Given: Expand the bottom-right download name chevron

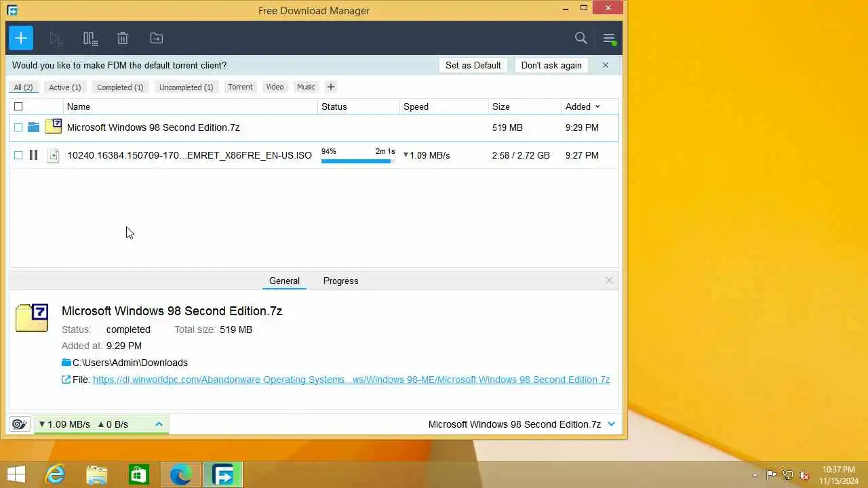Looking at the screenshot, I should pyautogui.click(x=611, y=424).
